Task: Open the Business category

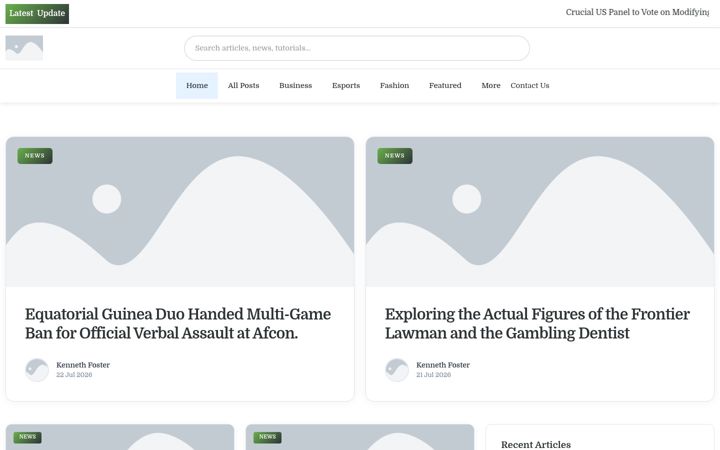Action: [295, 85]
